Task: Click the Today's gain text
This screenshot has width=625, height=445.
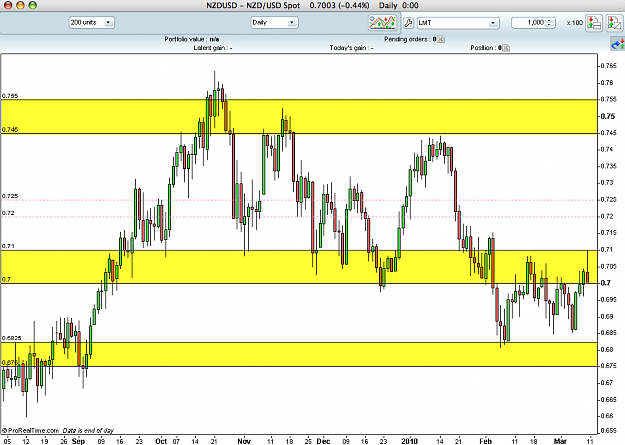Action: 351,48
